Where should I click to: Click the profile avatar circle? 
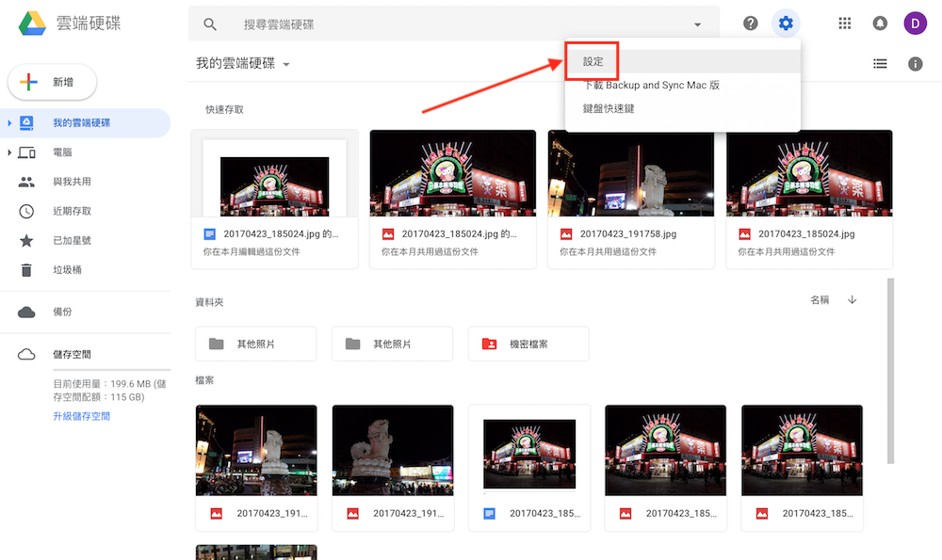point(915,23)
